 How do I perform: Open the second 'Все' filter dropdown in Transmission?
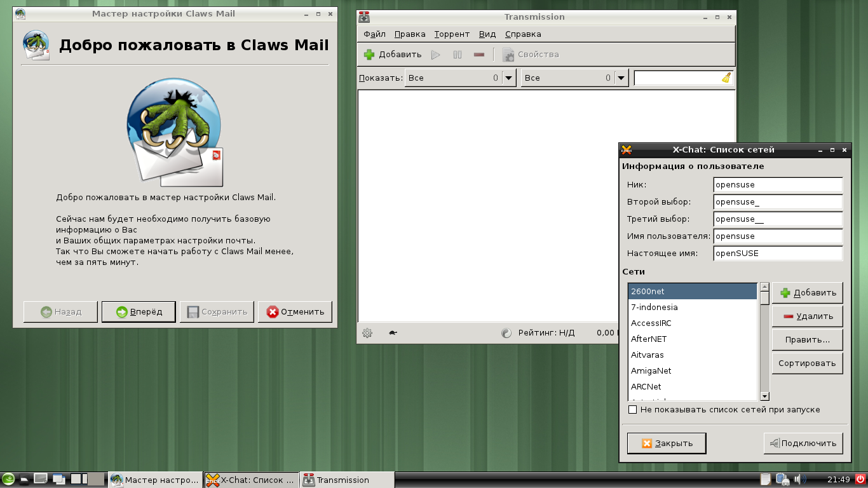(574, 78)
